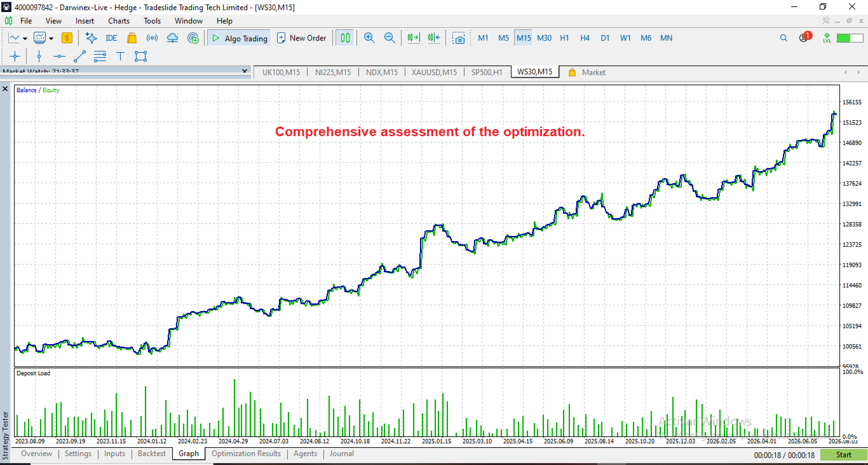Switch to the H1 timeframe
This screenshot has height=465, width=868.
click(564, 38)
